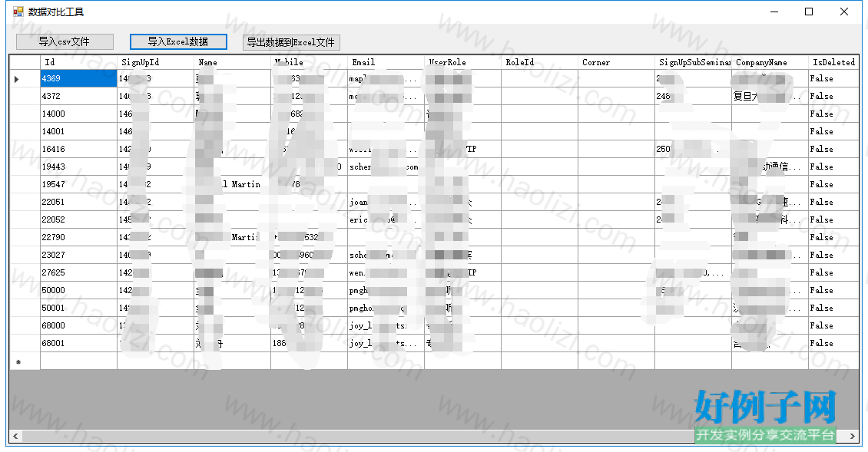The height and width of the screenshot is (452, 868).
Task: Close the 数据对比工具 window
Action: [843, 12]
